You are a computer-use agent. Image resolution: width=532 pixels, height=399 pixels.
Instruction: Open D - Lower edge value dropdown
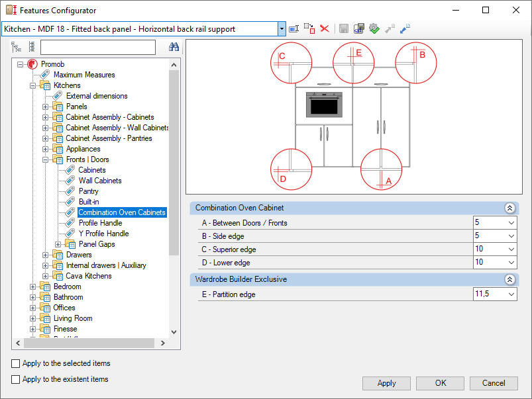[511, 263]
